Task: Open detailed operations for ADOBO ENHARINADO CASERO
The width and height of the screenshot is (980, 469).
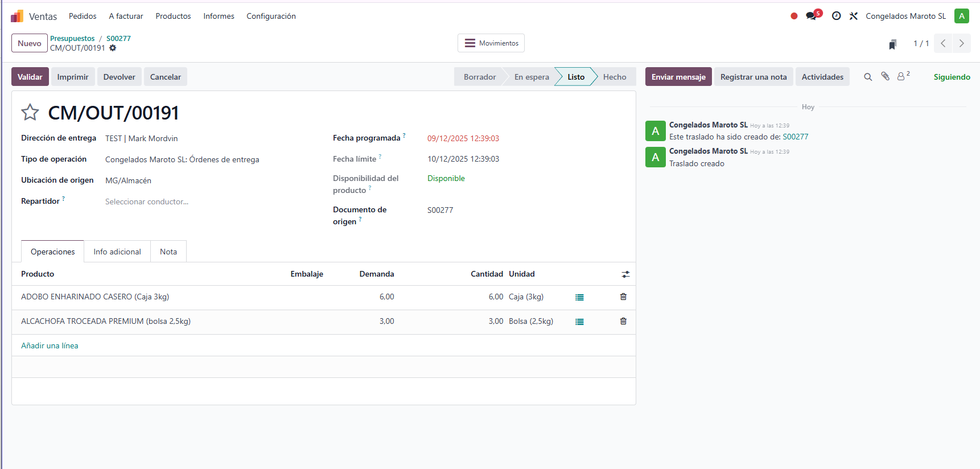Action: pyautogui.click(x=579, y=297)
